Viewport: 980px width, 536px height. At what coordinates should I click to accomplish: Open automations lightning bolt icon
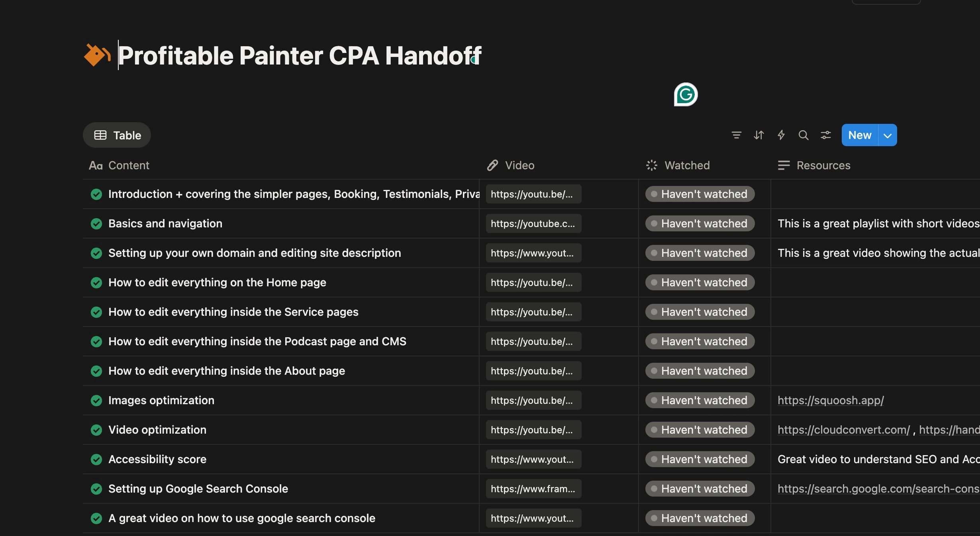[x=781, y=135]
